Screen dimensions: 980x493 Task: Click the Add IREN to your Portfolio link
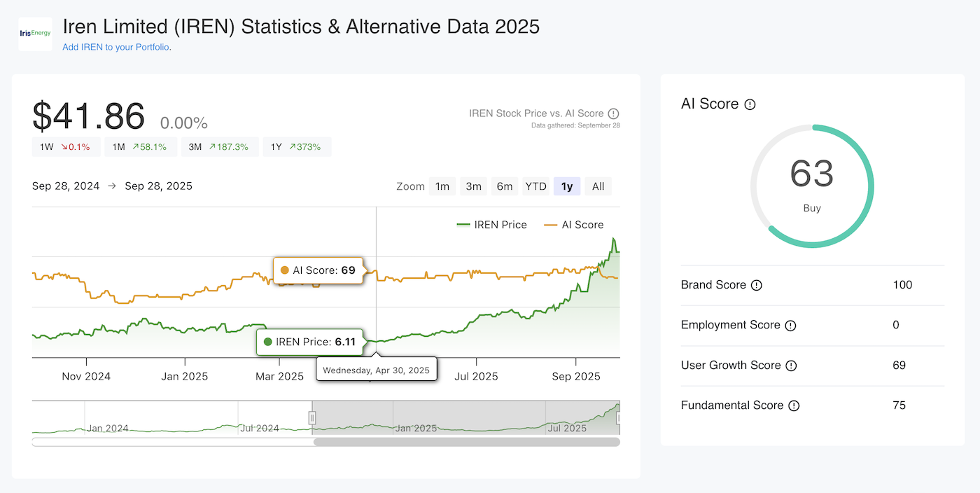[116, 47]
